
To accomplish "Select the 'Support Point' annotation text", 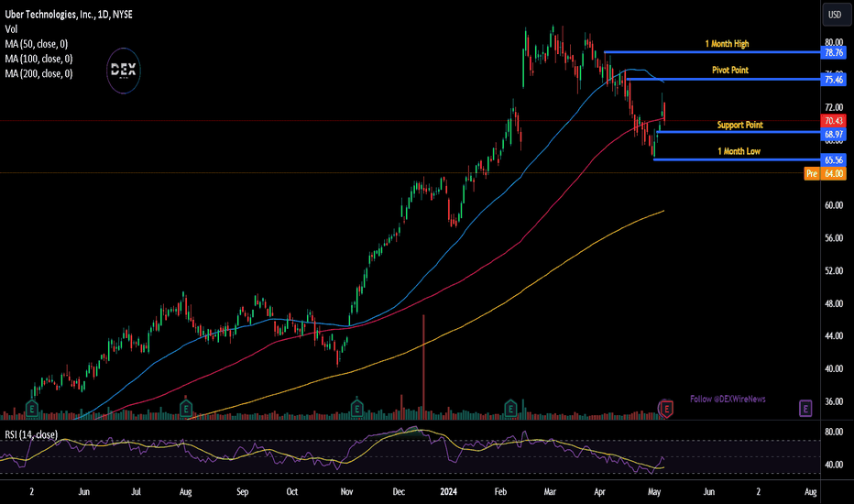I will point(739,125).
